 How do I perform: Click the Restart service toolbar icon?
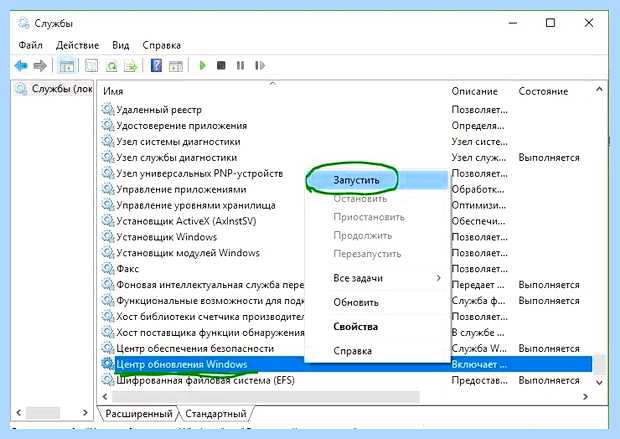click(x=259, y=65)
